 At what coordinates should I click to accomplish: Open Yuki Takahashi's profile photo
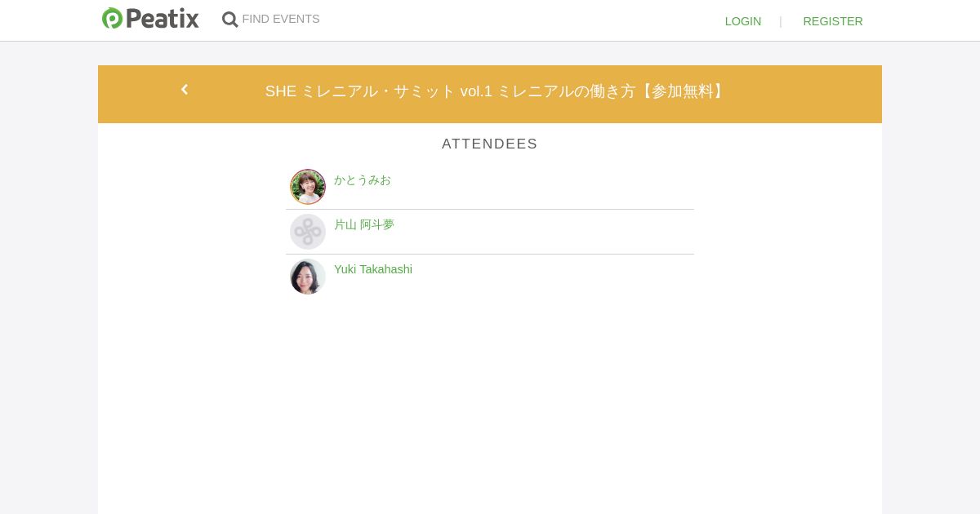pyautogui.click(x=308, y=277)
